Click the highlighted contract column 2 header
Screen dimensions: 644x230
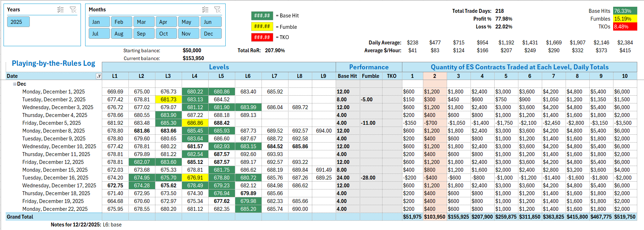[x=434, y=76]
